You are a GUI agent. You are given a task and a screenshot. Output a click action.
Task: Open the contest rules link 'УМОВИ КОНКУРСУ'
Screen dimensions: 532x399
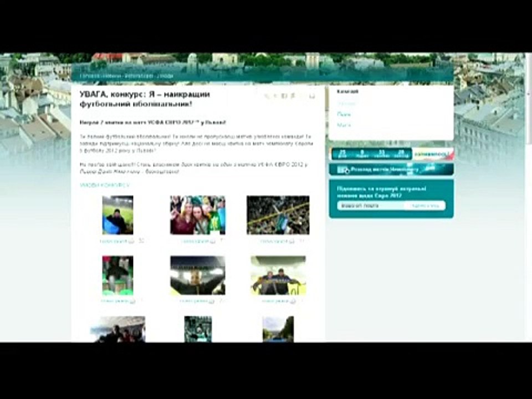(x=105, y=185)
